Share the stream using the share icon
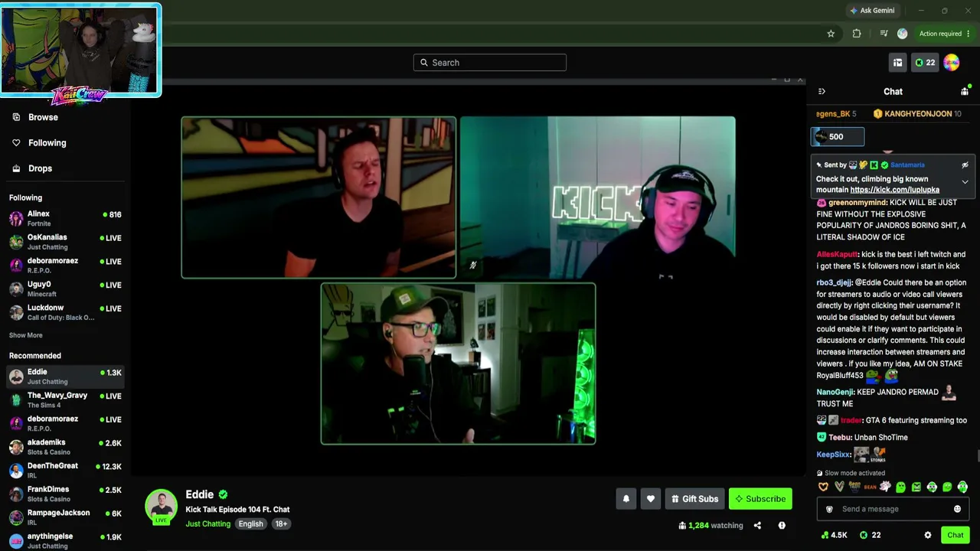This screenshot has height=551, width=980. (x=757, y=526)
